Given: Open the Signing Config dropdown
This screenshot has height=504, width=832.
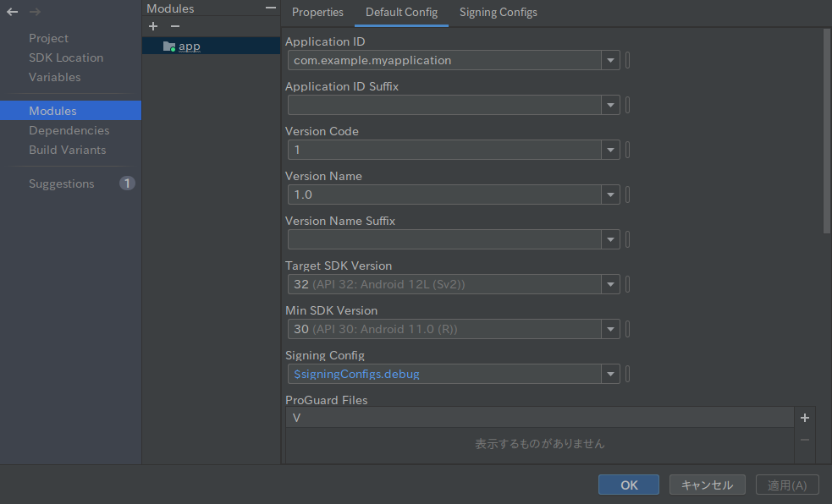Looking at the screenshot, I should [610, 374].
